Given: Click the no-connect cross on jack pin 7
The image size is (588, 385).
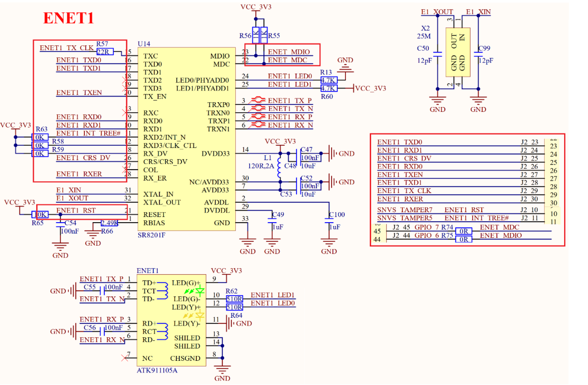Looking at the screenshot, I should (125, 358).
